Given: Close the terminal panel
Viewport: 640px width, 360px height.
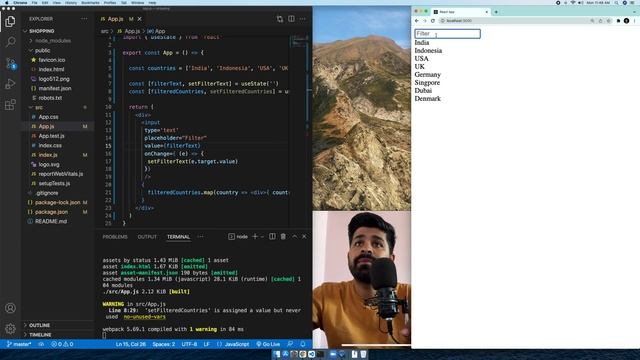Looking at the screenshot, I should click(x=304, y=236).
